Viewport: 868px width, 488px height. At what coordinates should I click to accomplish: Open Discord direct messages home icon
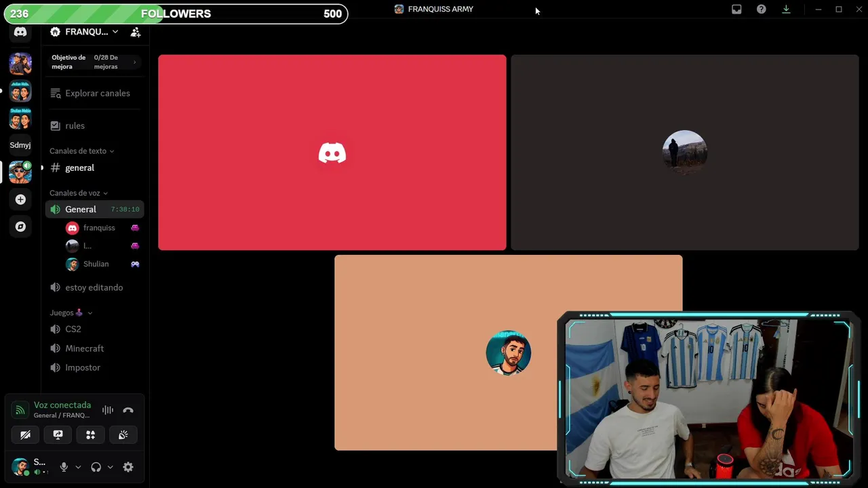click(20, 32)
